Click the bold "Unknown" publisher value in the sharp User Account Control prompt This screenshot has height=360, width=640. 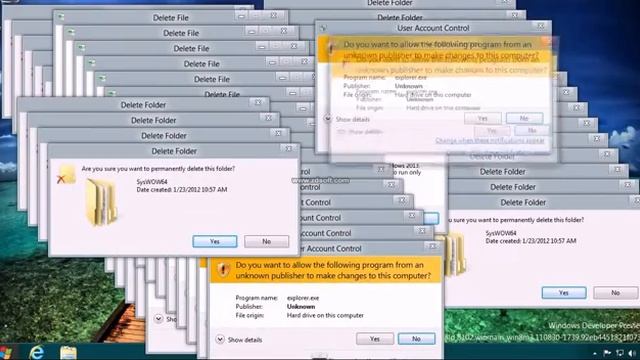[x=301, y=307]
